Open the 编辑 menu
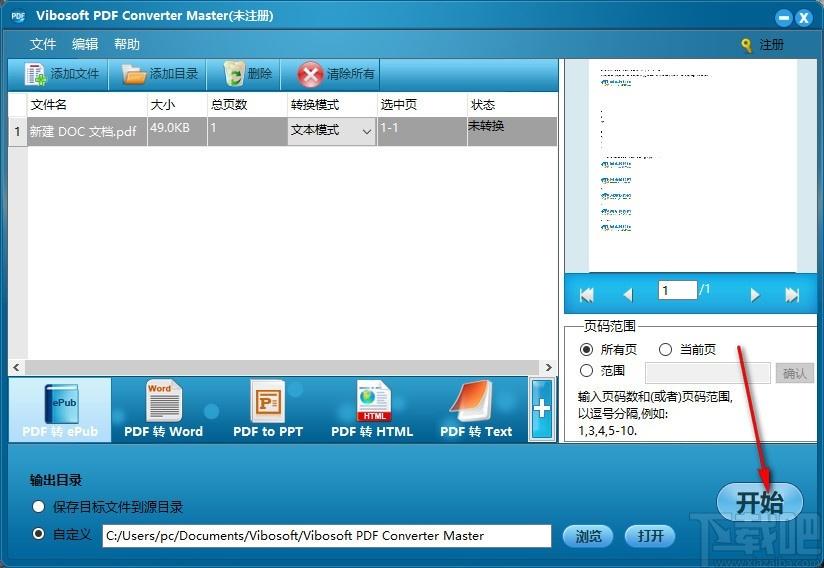The width and height of the screenshot is (824, 568). point(85,44)
